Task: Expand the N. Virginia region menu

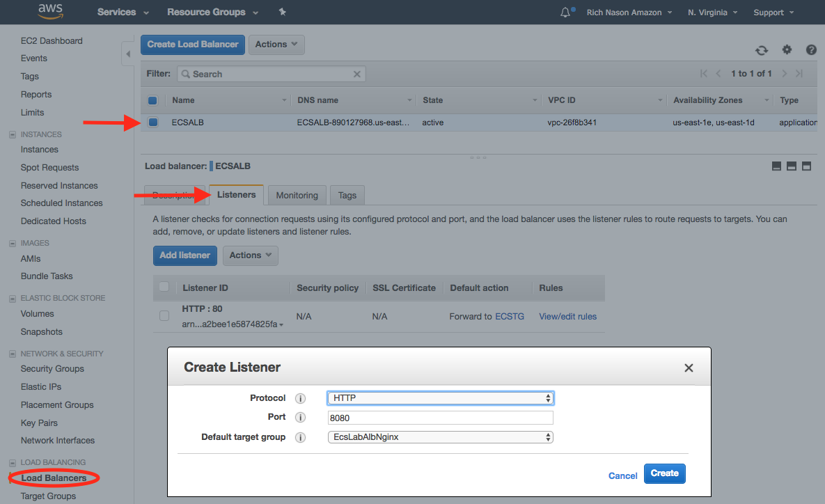Action: [x=712, y=12]
